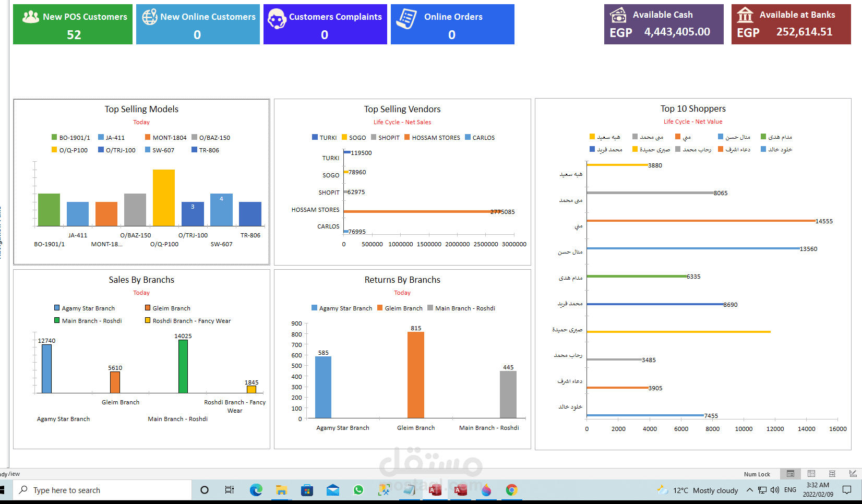Open WhatsApp from the taskbar
This screenshot has width=862, height=504.
[x=358, y=490]
